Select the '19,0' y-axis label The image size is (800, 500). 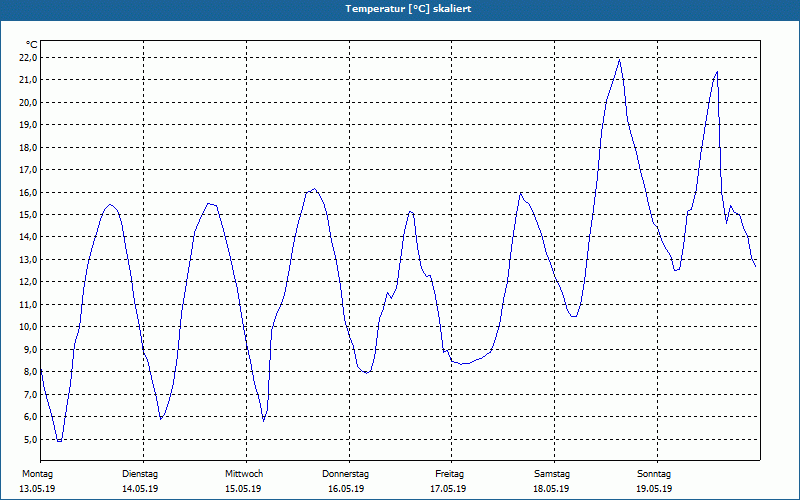(x=28, y=124)
